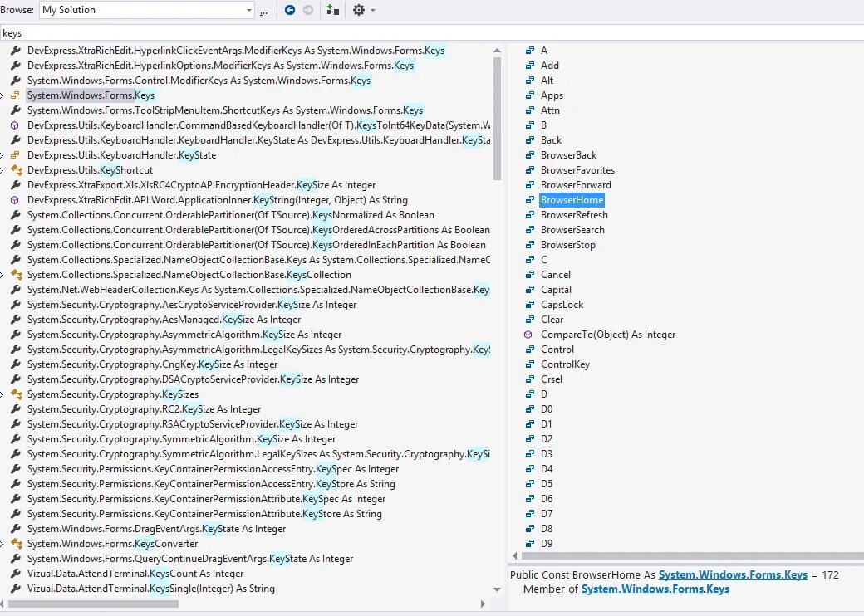Expand the DevExpress.Utils.KeyboardHandler.KeyState node
864x616 pixels.
[x=2, y=155]
